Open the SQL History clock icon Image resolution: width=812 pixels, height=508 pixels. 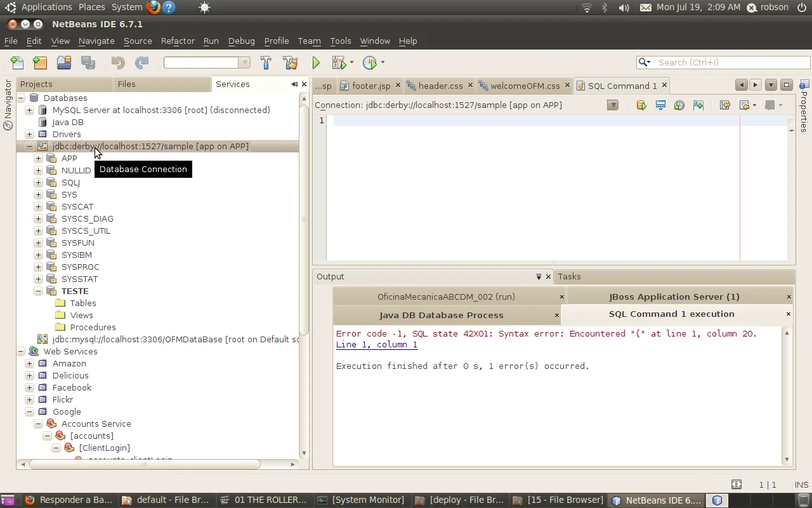tap(679, 105)
